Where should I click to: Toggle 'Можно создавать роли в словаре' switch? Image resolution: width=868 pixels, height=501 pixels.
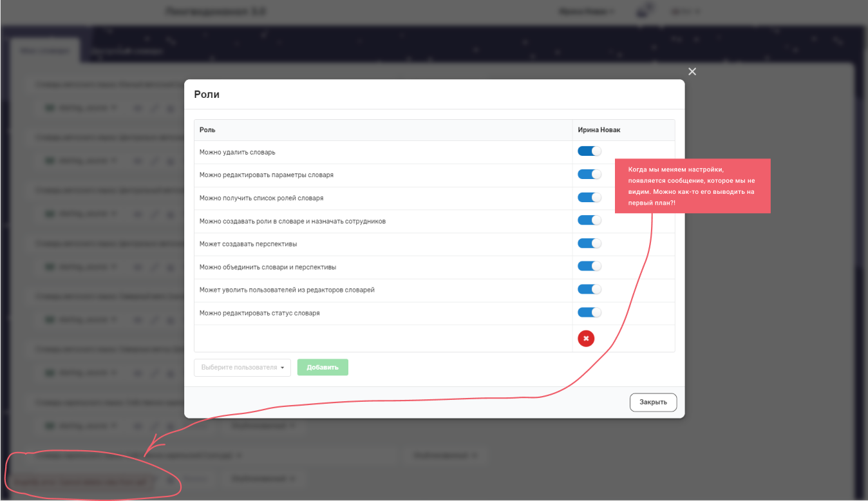click(x=589, y=220)
